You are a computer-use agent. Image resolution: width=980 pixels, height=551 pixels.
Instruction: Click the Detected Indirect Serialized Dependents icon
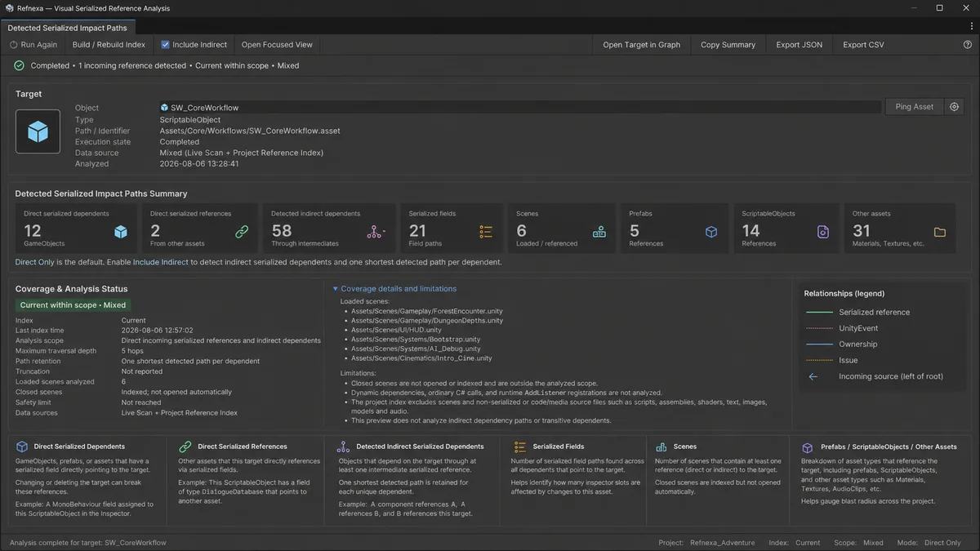[343, 447]
